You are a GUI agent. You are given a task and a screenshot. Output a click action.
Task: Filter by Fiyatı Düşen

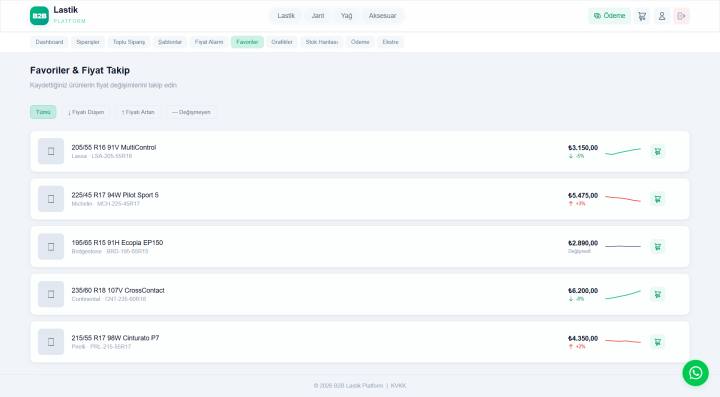pyautogui.click(x=86, y=112)
